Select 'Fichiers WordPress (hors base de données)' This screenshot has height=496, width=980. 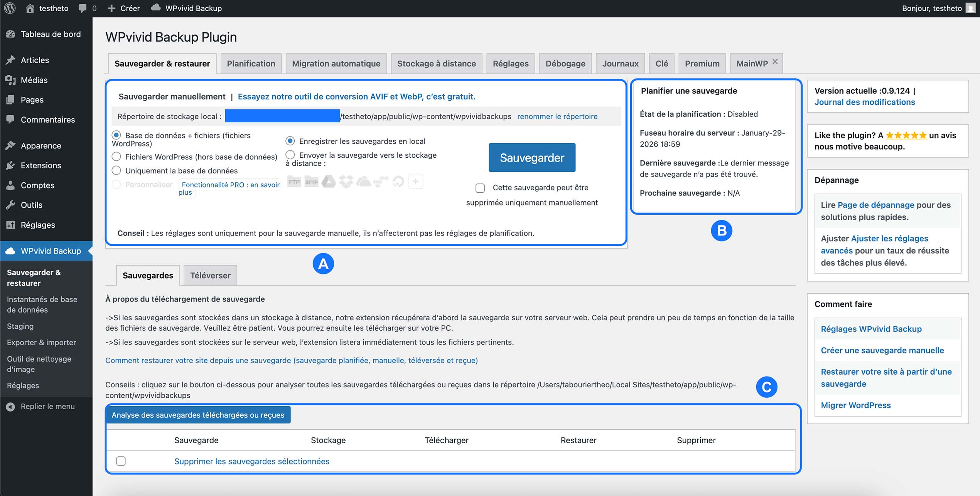(116, 157)
